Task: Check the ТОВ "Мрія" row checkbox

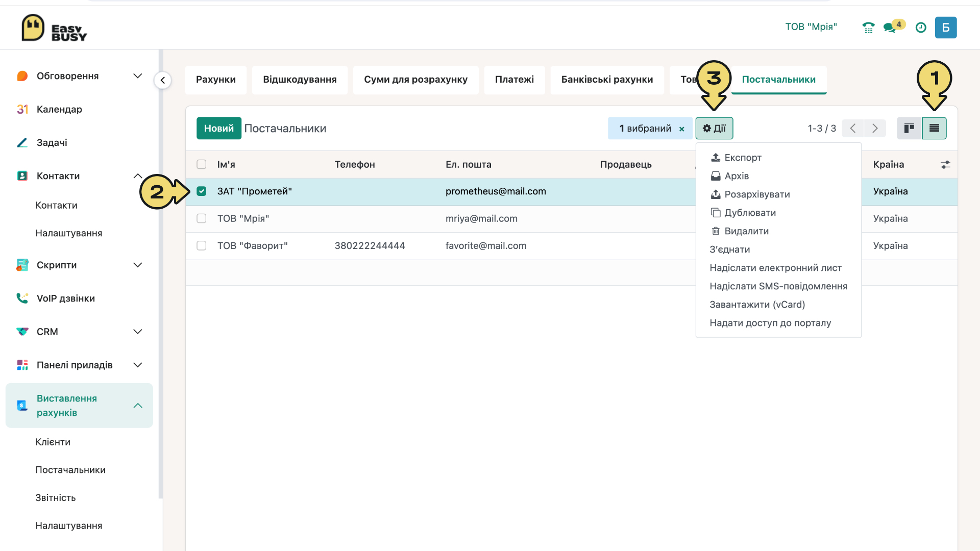Action: pos(202,218)
